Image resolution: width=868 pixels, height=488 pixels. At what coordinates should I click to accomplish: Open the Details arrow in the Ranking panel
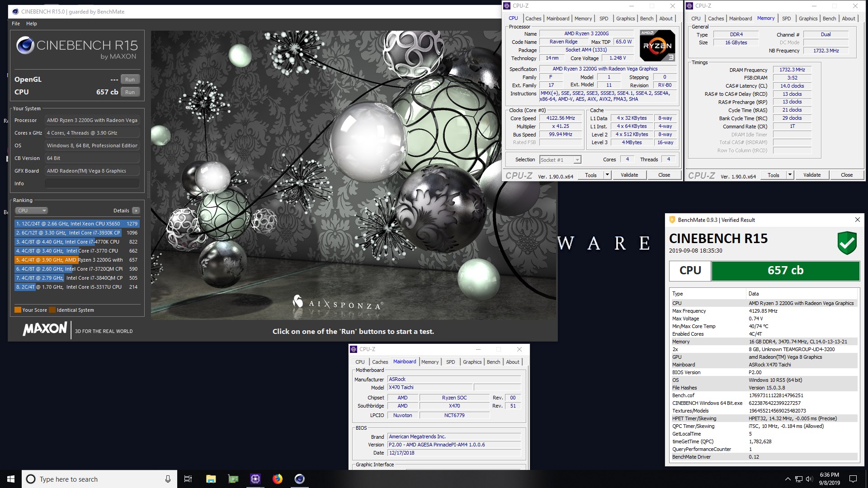[136, 211]
